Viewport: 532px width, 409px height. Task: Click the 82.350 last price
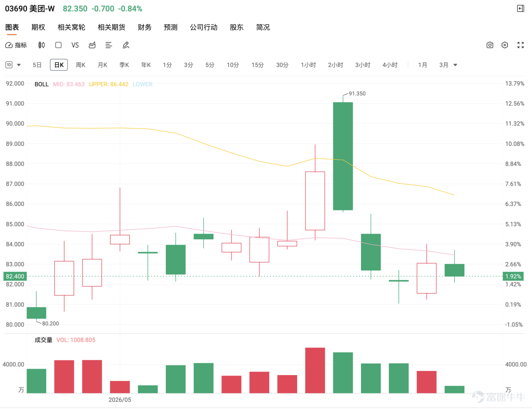click(x=75, y=9)
